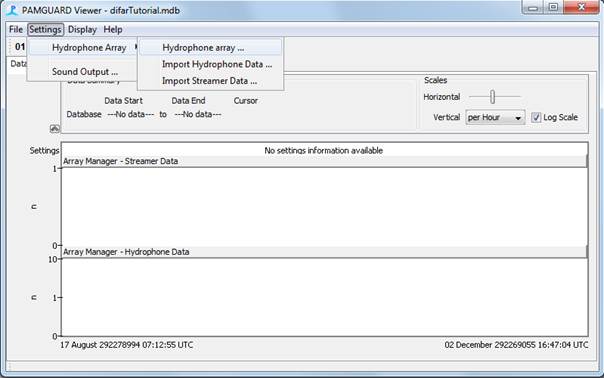604x378 pixels.
Task: Click the start date 17 August text
Action: pos(126,345)
